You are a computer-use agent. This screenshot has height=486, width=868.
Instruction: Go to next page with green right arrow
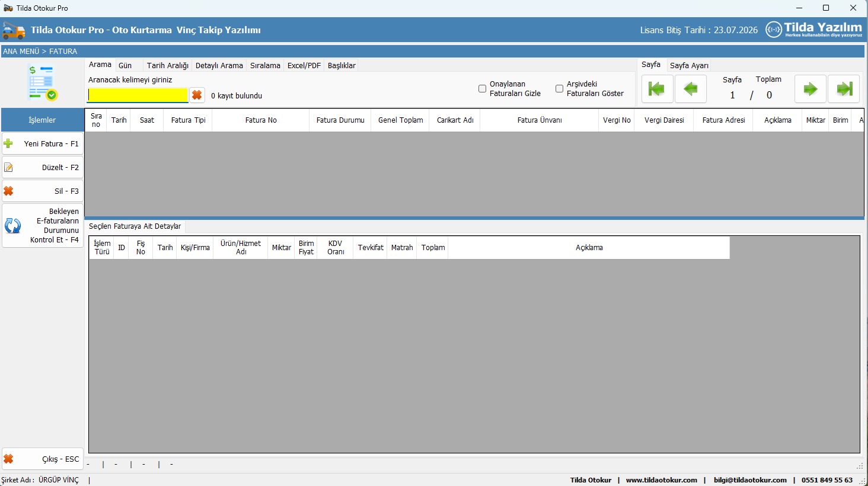point(810,89)
